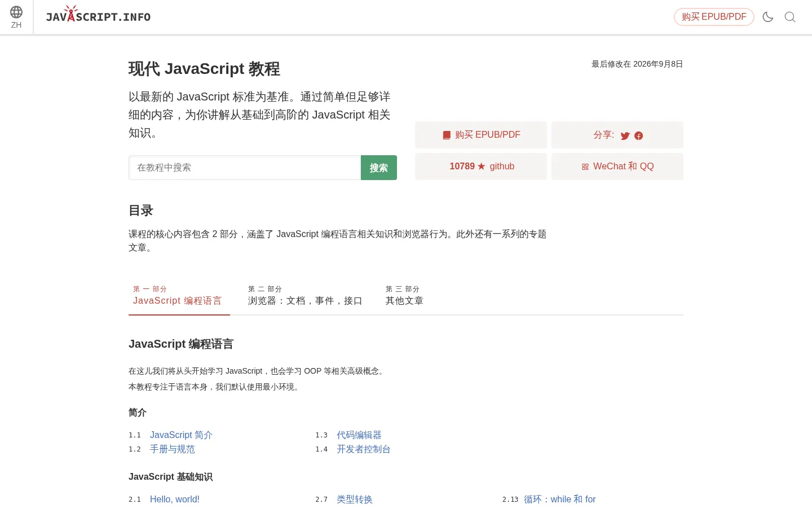The height and width of the screenshot is (508, 812).
Task: Switch to 浏览器：文档，事件，接口 tab
Action: pos(305,295)
